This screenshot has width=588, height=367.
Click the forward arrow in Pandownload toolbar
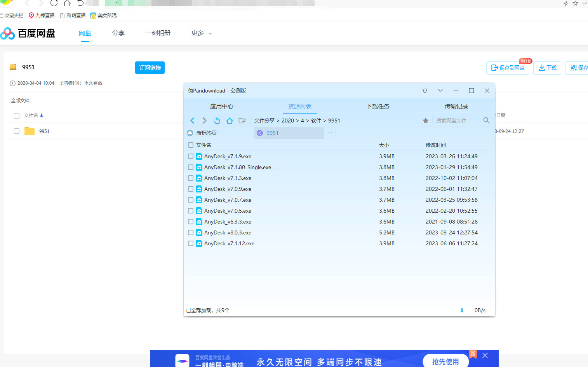[205, 121]
